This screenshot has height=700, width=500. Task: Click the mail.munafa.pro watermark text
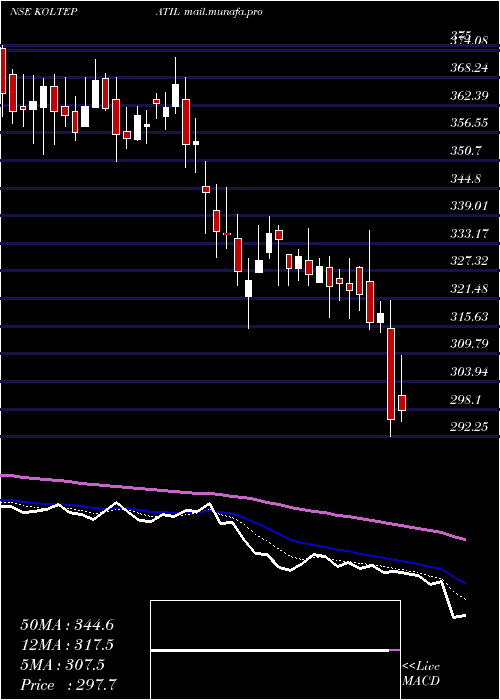(x=223, y=12)
